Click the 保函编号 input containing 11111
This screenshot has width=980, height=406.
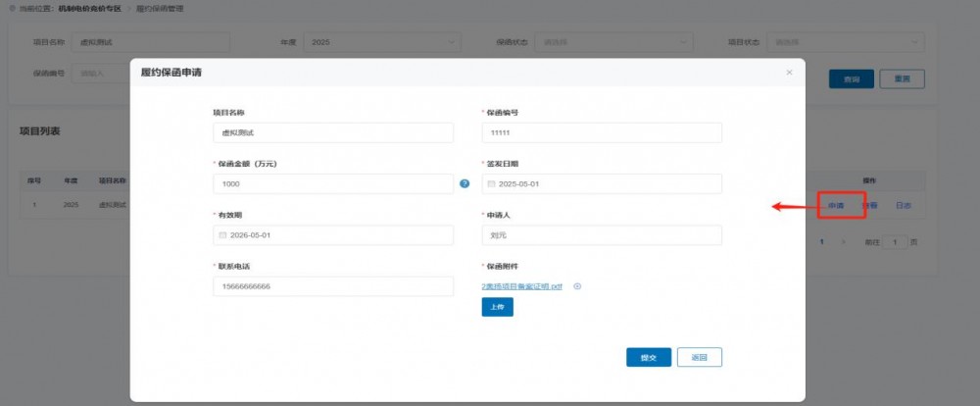601,132
